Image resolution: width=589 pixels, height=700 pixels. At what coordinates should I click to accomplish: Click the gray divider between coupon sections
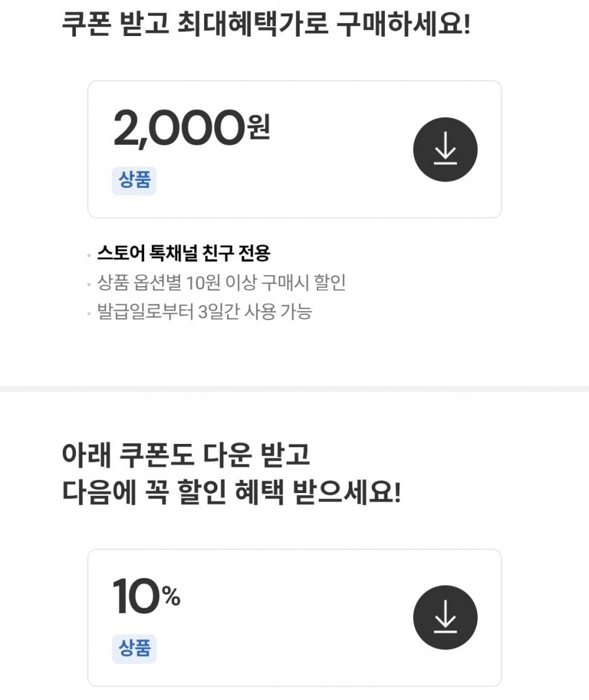pos(294,389)
